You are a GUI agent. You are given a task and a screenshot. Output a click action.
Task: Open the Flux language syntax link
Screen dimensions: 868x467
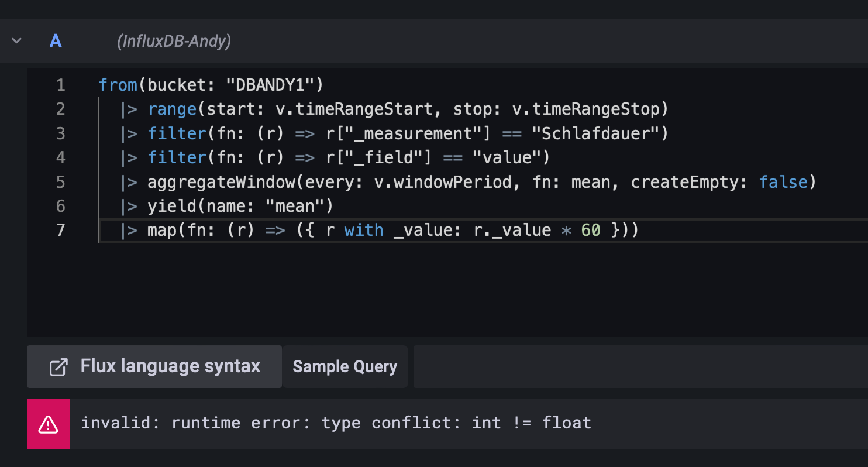(154, 366)
